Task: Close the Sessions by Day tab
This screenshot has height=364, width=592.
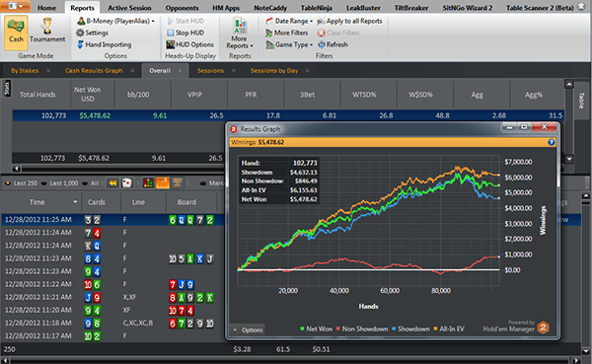Action: [307, 71]
